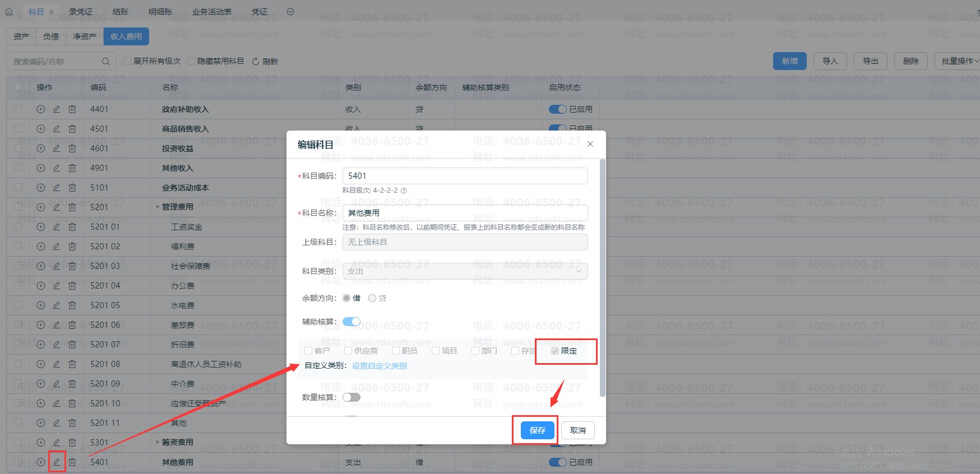Click the help icon beside 科目级次
The image size is (980, 474).
point(404,190)
